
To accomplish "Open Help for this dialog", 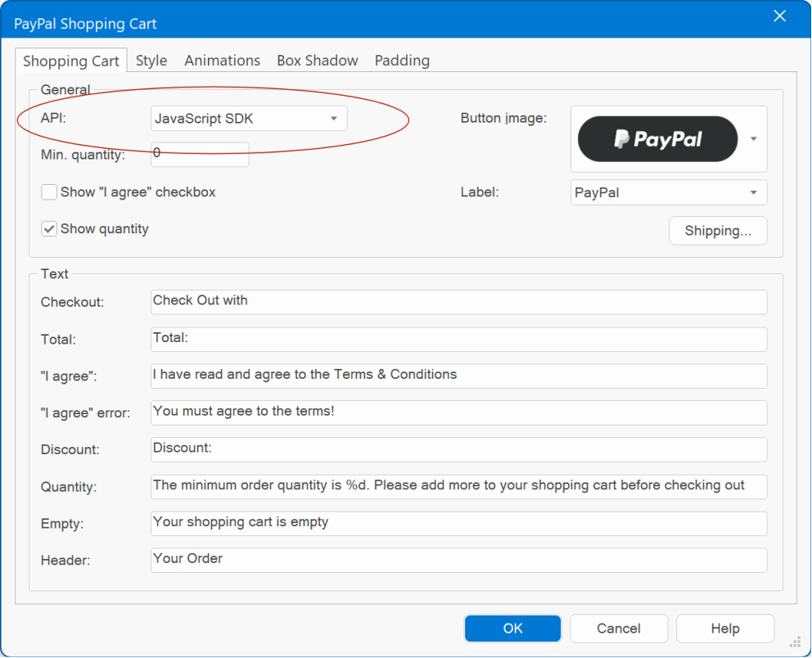I will [x=725, y=629].
